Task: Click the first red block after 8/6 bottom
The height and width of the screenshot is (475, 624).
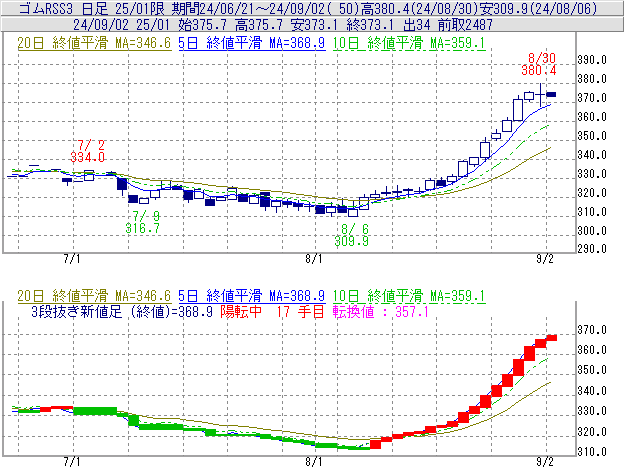Action: click(x=375, y=444)
